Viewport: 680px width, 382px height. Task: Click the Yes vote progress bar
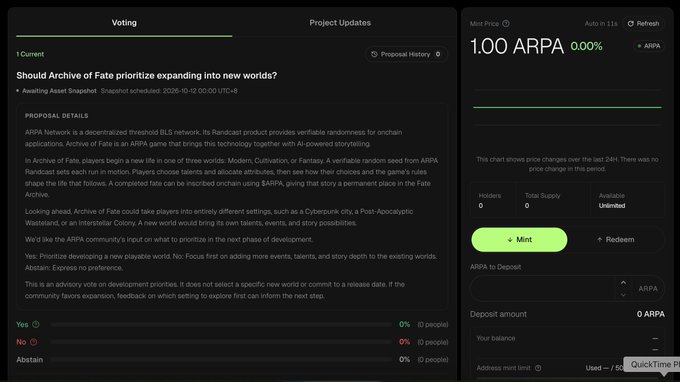tap(221, 324)
